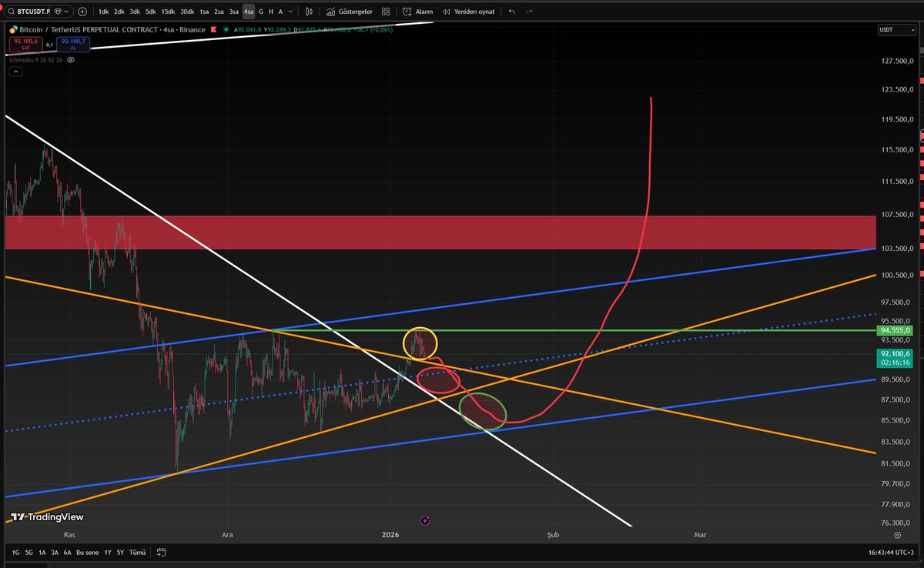Image resolution: width=924 pixels, height=568 pixels.
Task: Open the indicator templates grid icon
Action: pos(385,12)
